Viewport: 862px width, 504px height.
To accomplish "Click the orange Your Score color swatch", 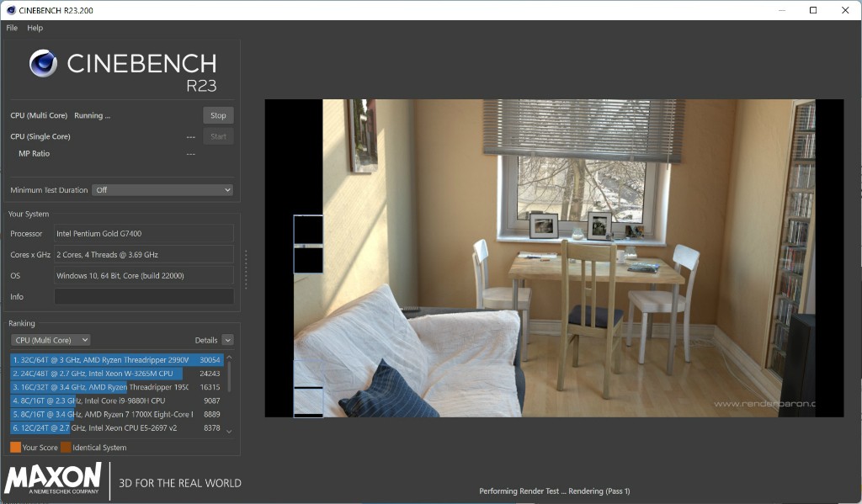I will tap(15, 447).
